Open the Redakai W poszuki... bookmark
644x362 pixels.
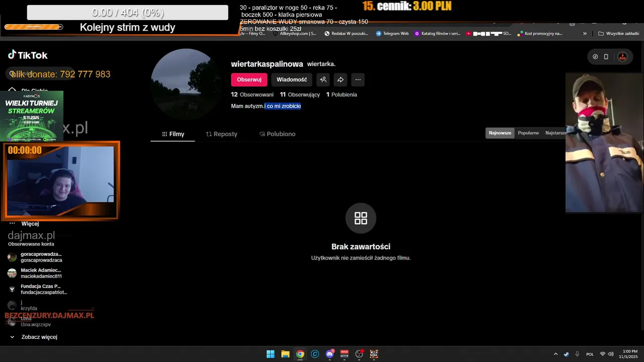346,33
